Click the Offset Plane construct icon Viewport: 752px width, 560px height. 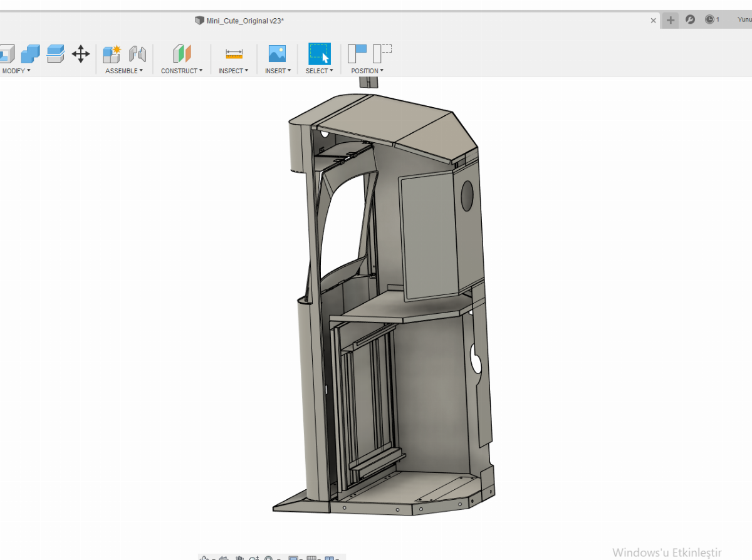coord(182,54)
